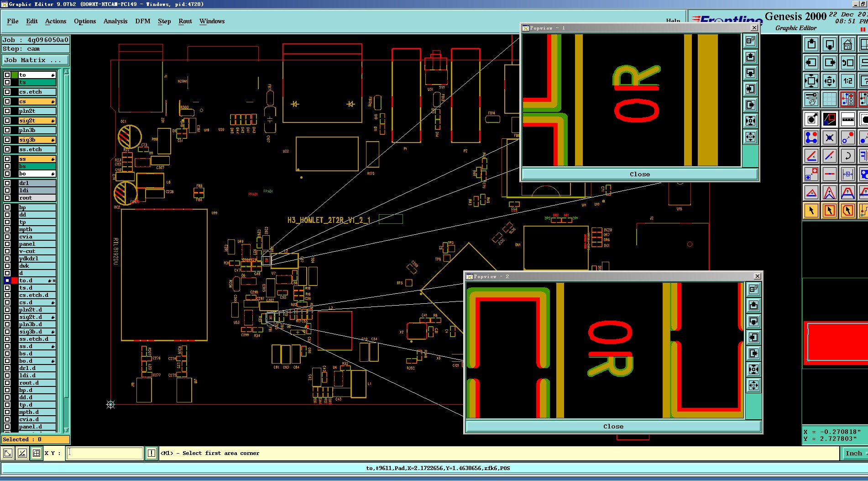Click the layer list scrollbar track
This screenshot has width=868, height=481.
pyautogui.click(x=67, y=250)
